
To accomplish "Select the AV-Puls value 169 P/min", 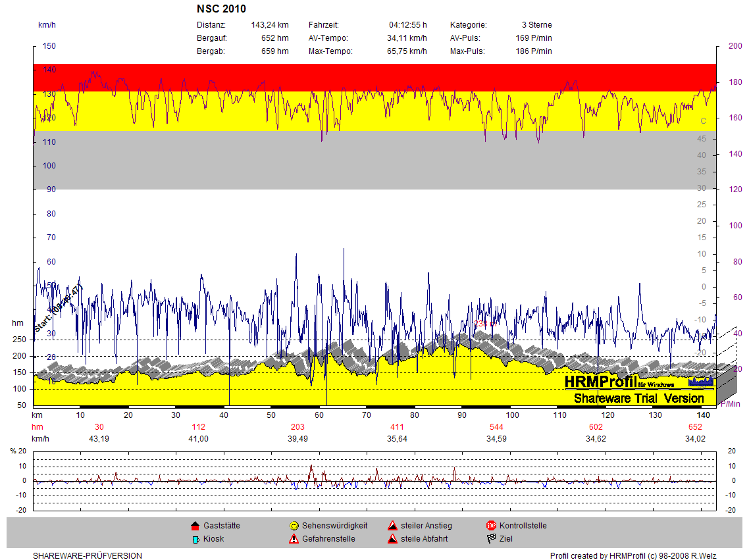I will tap(534, 38).
